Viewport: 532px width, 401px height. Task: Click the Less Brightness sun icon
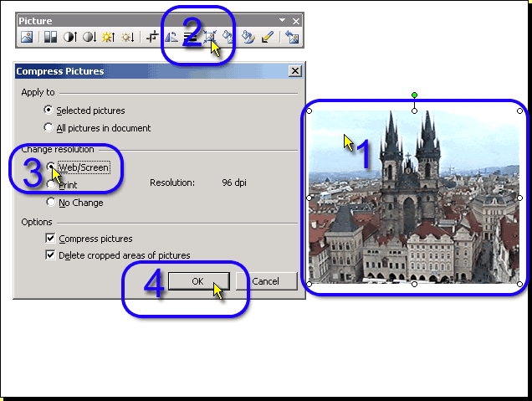128,37
